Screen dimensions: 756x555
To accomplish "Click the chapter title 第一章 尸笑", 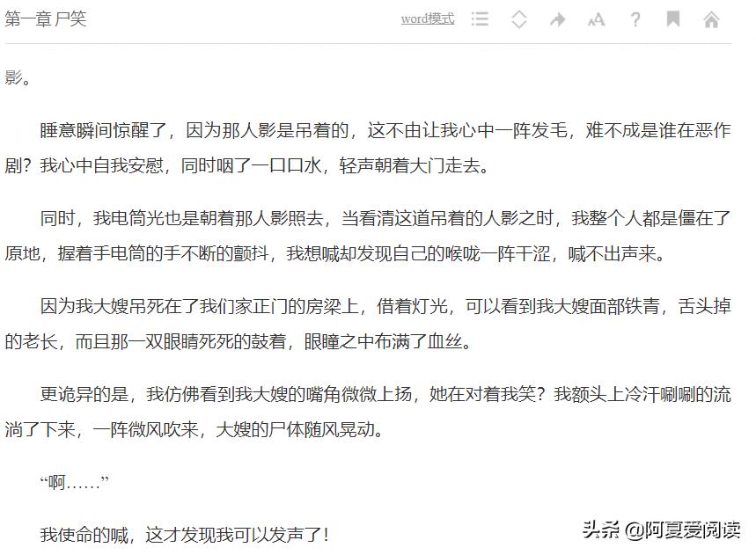I will tap(45, 18).
